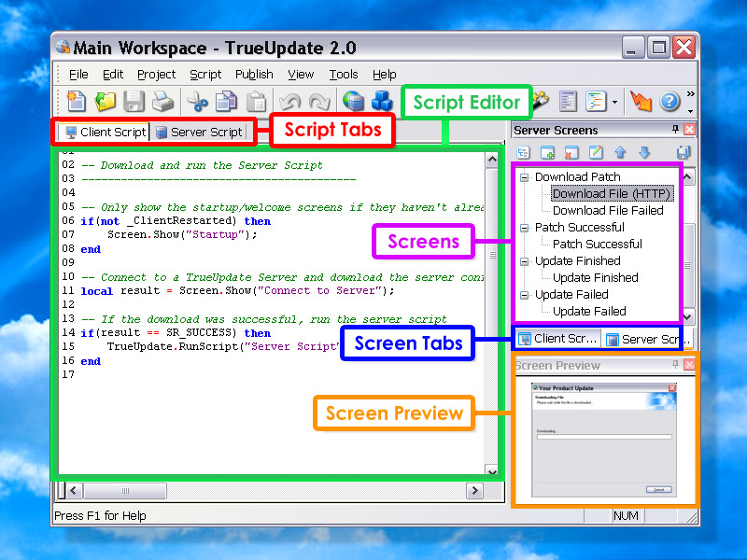Image resolution: width=747 pixels, height=560 pixels.
Task: Select the Download File (HTTP) screen
Action: (612, 194)
